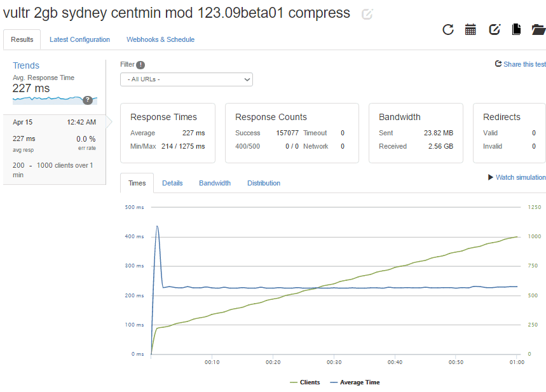The height and width of the screenshot is (392, 546).
Task: Click the Received bandwidth 2.56 GB value
Action: tap(440, 146)
